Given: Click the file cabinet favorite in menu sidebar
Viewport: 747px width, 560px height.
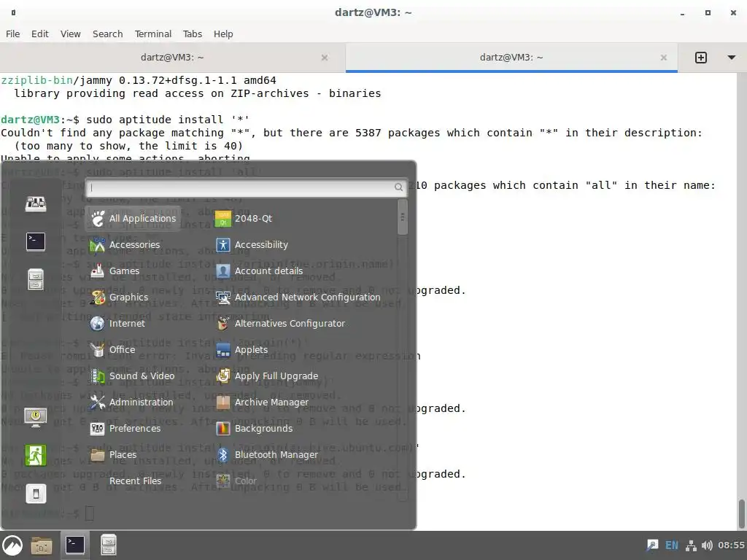Looking at the screenshot, I should click(36, 279).
